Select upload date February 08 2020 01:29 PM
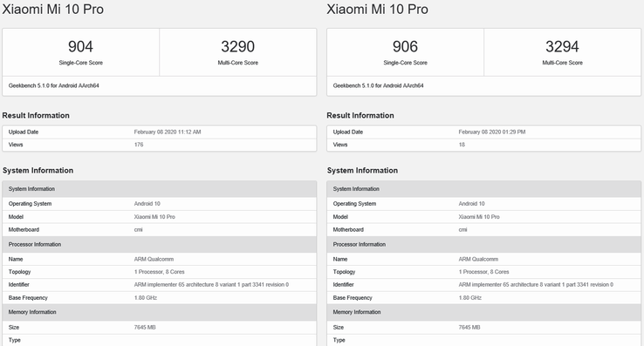 coord(491,132)
